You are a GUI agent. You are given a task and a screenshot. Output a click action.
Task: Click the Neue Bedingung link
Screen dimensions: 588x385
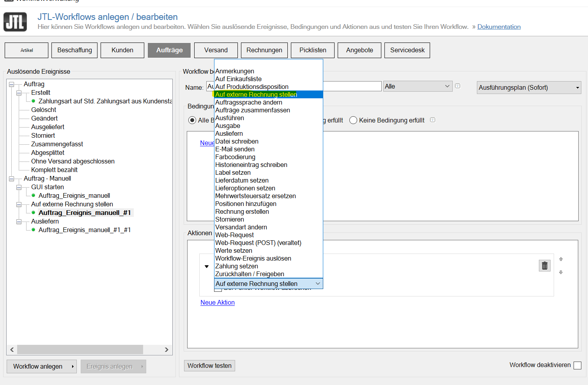(x=207, y=143)
